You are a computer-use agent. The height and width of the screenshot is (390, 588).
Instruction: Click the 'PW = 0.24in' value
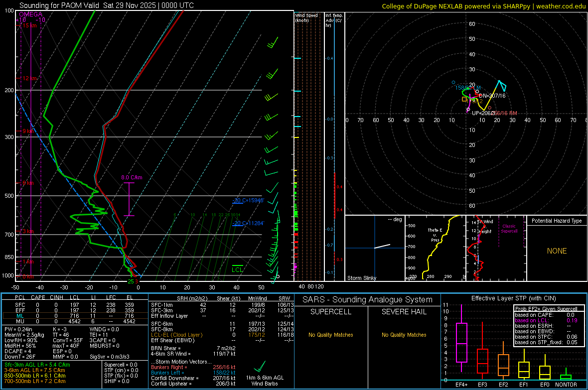pos(18,329)
